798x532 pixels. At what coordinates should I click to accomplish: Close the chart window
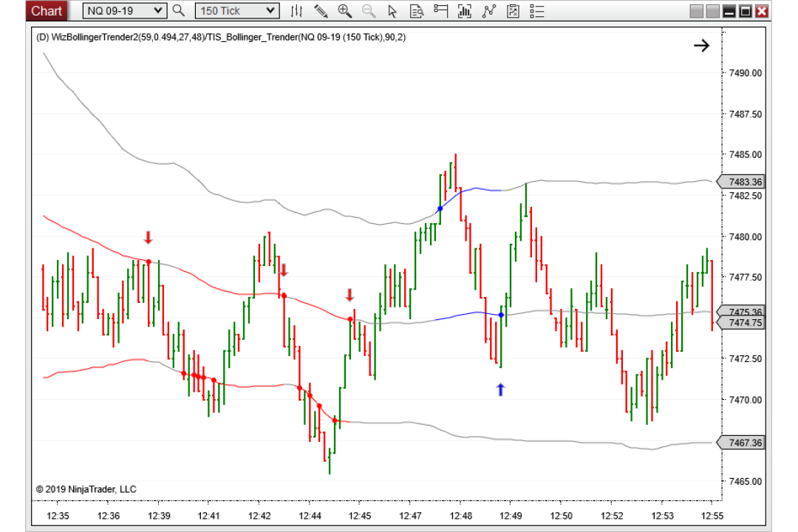(x=762, y=11)
